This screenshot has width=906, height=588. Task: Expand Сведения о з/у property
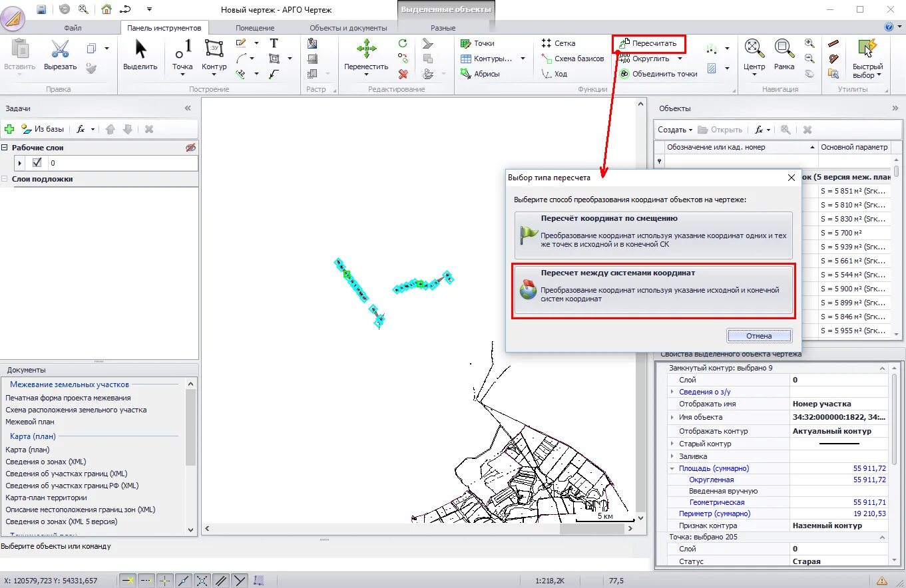[x=672, y=392]
